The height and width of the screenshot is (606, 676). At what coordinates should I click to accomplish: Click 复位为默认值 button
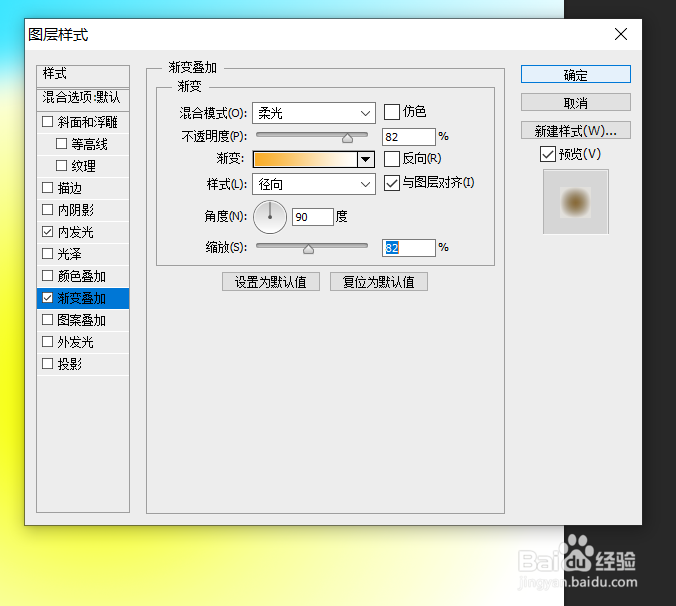click(x=379, y=281)
